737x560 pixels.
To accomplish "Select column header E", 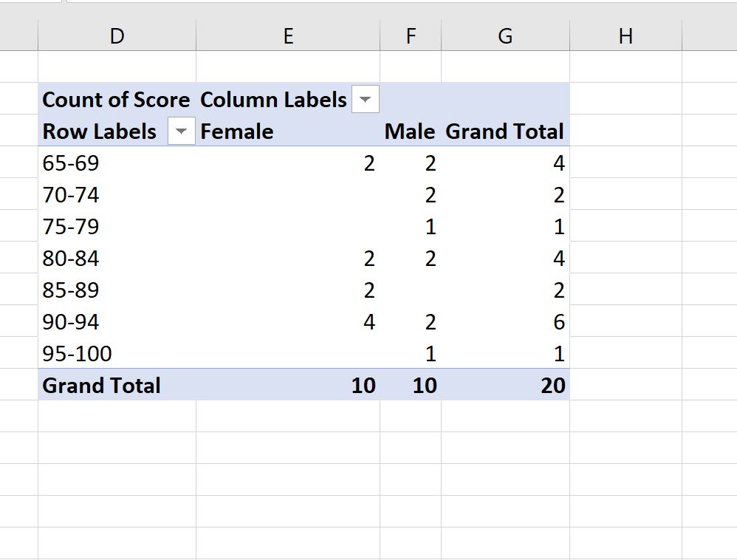I will click(288, 35).
